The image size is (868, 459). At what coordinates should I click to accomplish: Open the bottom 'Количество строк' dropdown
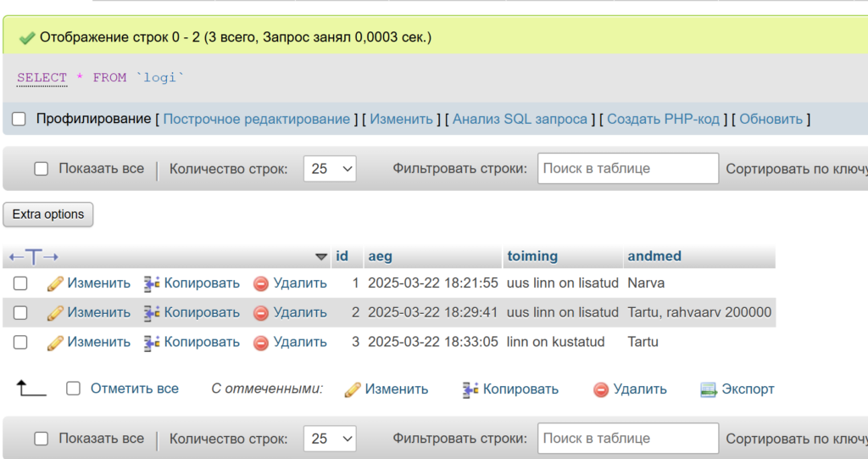coord(331,439)
